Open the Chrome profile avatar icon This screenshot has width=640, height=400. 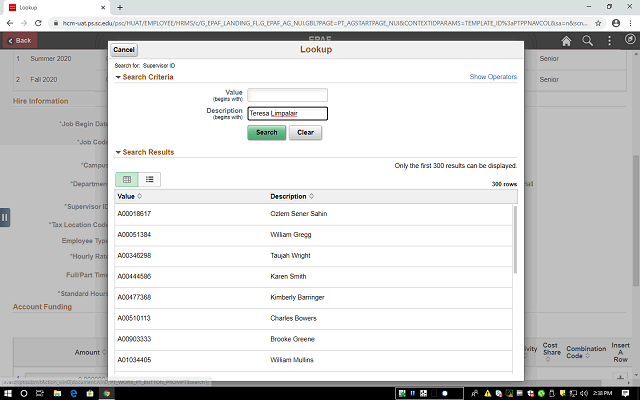click(616, 23)
